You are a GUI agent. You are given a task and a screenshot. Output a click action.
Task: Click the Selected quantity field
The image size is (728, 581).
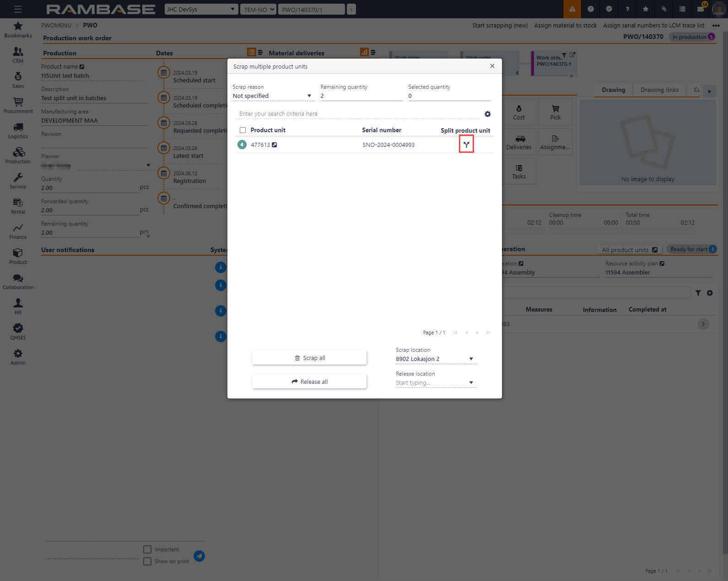click(449, 96)
